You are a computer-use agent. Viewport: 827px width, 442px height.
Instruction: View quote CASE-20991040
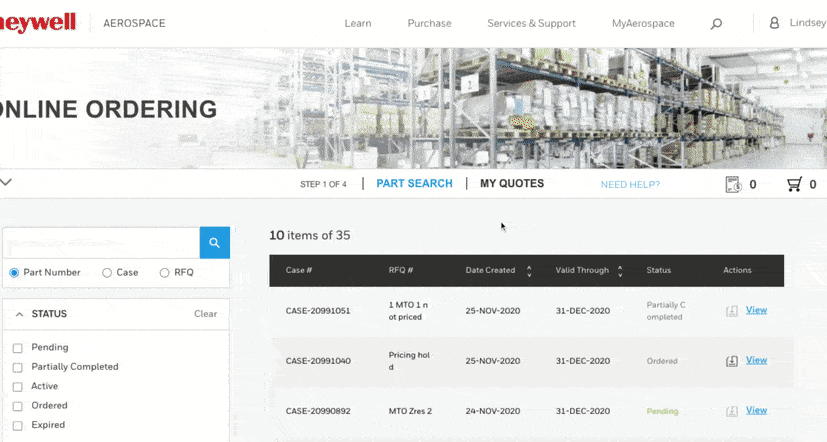[756, 360]
